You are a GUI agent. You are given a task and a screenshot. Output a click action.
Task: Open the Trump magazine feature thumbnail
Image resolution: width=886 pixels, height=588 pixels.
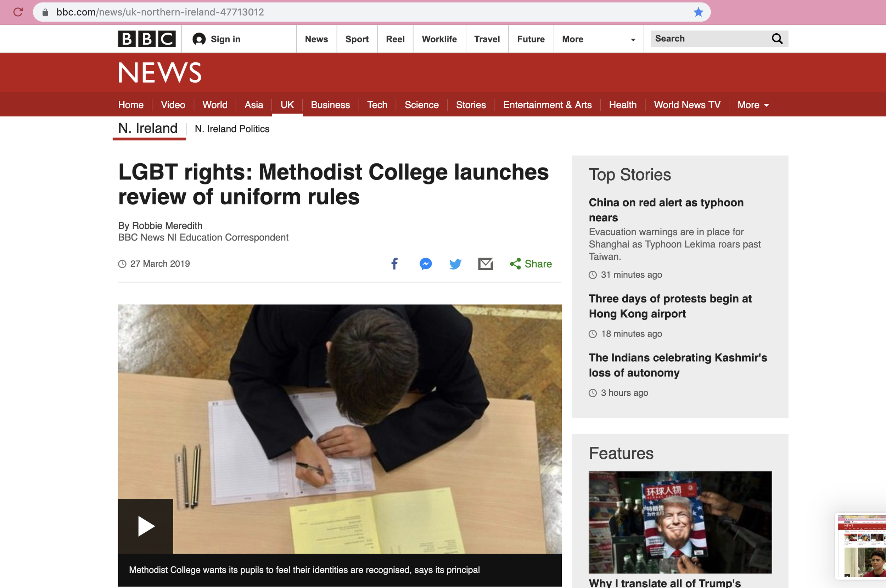click(x=680, y=522)
